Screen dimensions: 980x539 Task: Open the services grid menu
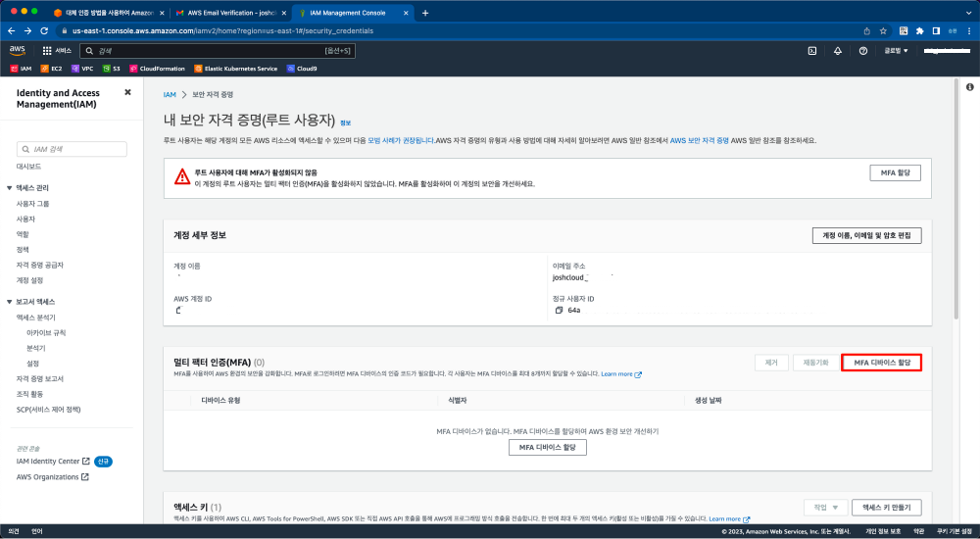(x=47, y=51)
